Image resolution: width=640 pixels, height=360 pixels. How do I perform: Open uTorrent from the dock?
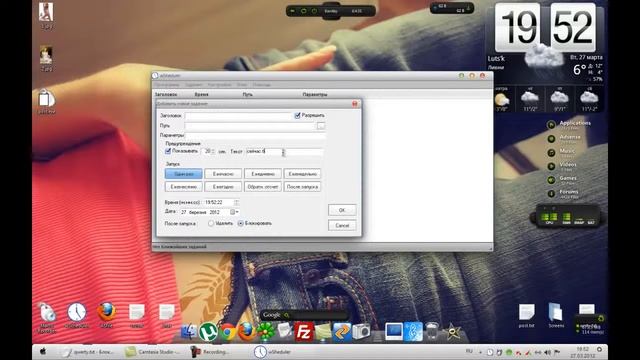pos(208,331)
